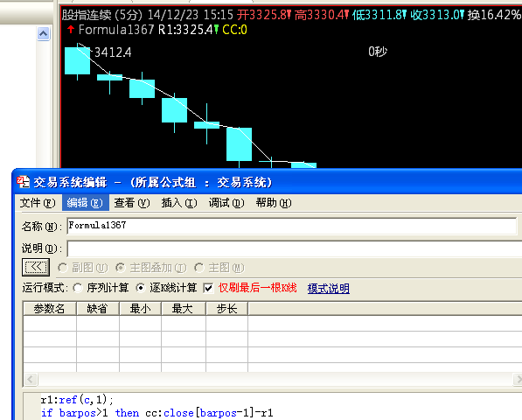522x420 pixels.
Task: Click the Formula1367 label on the chart
Action: [116, 30]
